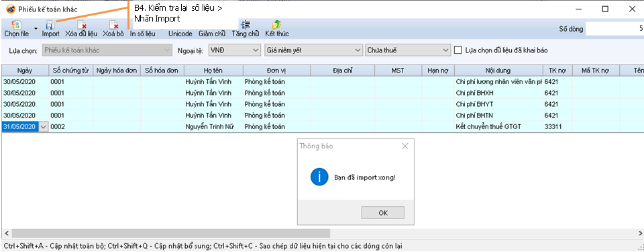Close the Thông báo dialog with X

(405, 146)
